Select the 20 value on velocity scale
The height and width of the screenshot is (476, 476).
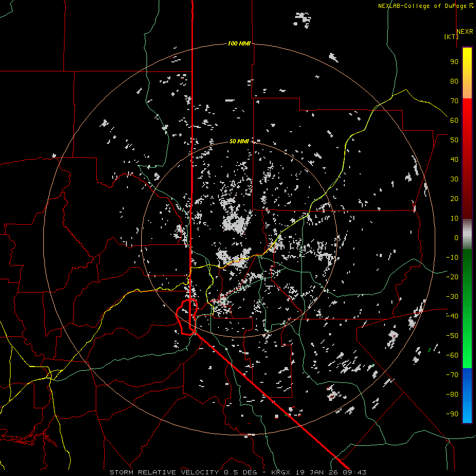coord(454,198)
